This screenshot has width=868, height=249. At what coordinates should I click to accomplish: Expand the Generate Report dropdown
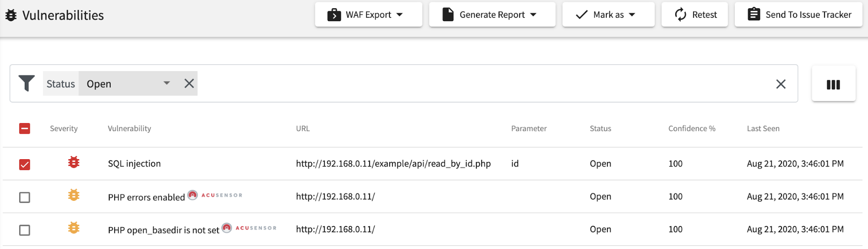[492, 15]
